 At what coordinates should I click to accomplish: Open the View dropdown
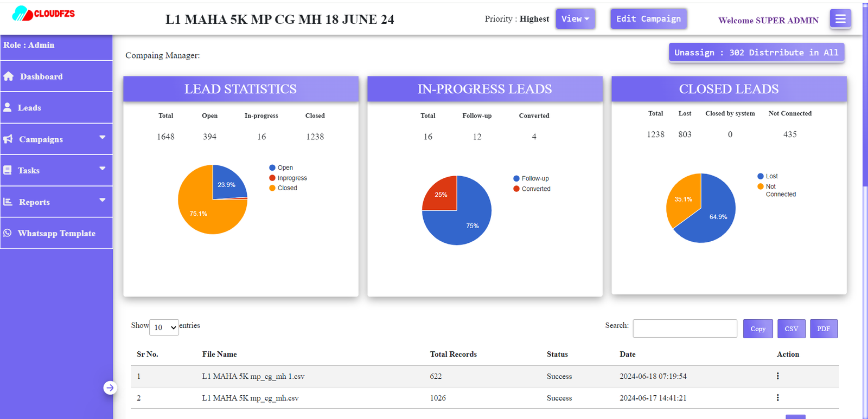point(576,19)
